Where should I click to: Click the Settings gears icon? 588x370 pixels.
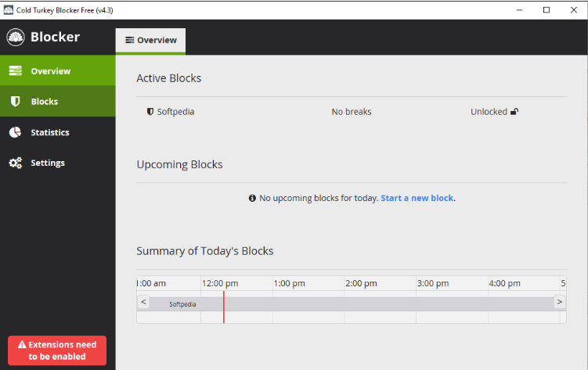click(16, 163)
